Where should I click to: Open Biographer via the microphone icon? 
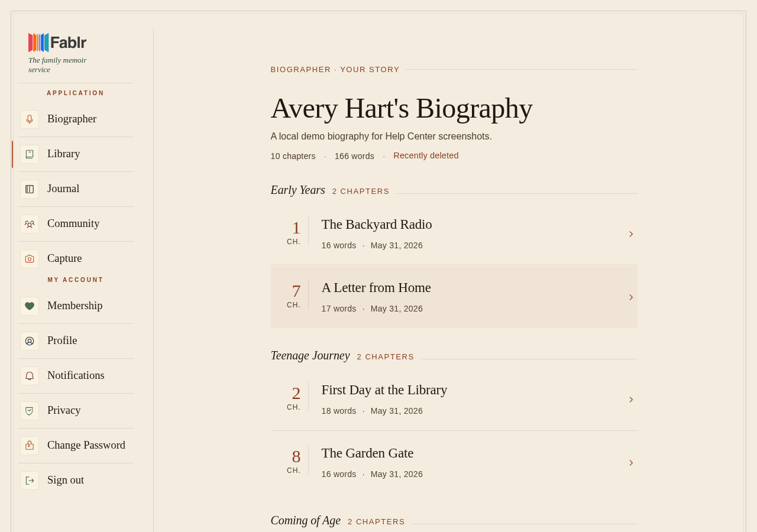[30, 119]
